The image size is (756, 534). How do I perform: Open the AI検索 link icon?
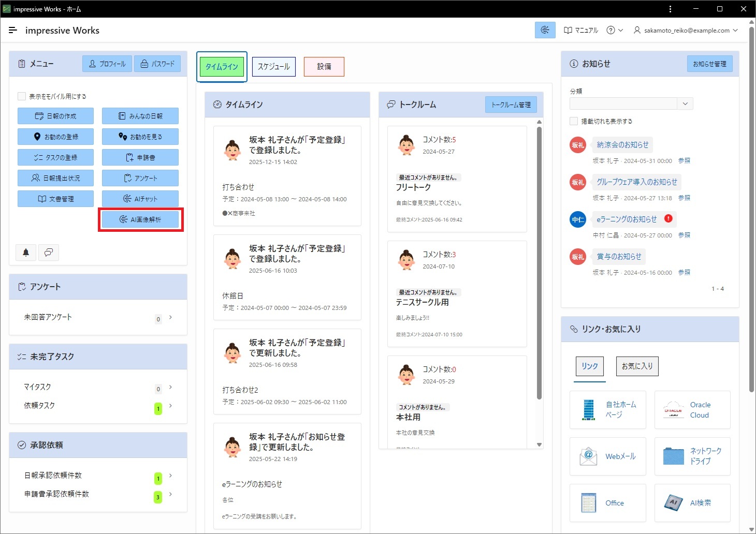tap(673, 503)
